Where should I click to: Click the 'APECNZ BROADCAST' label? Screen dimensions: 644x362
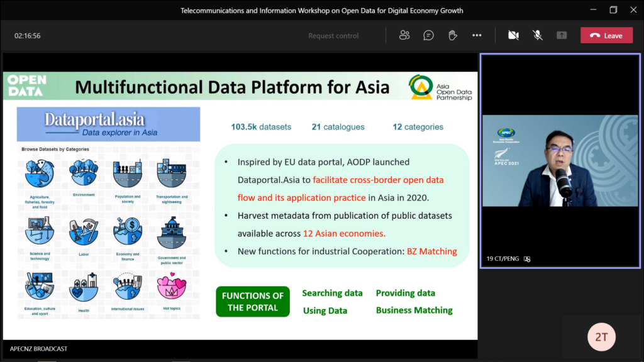[38, 349]
